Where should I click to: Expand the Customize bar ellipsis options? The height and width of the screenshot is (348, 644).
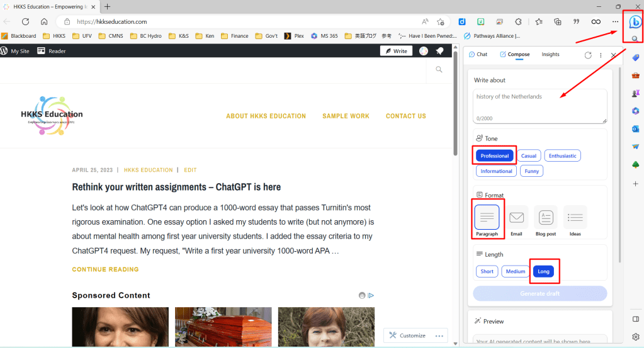tap(438, 335)
